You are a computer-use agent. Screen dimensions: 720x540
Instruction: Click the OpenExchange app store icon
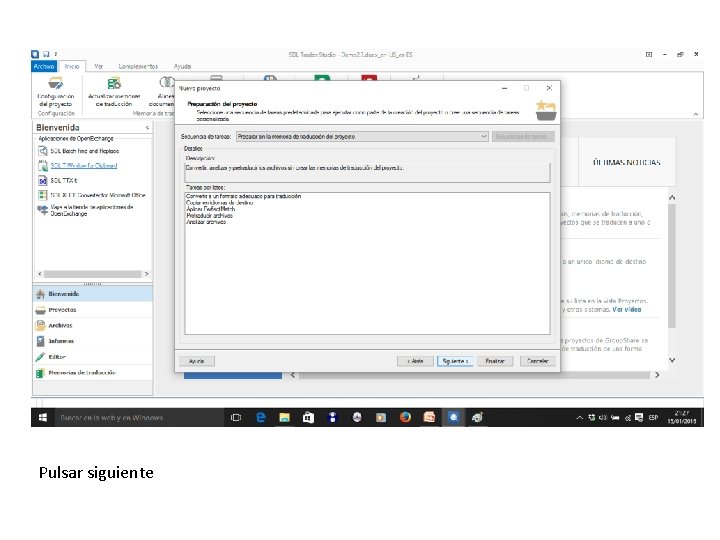coord(43,210)
